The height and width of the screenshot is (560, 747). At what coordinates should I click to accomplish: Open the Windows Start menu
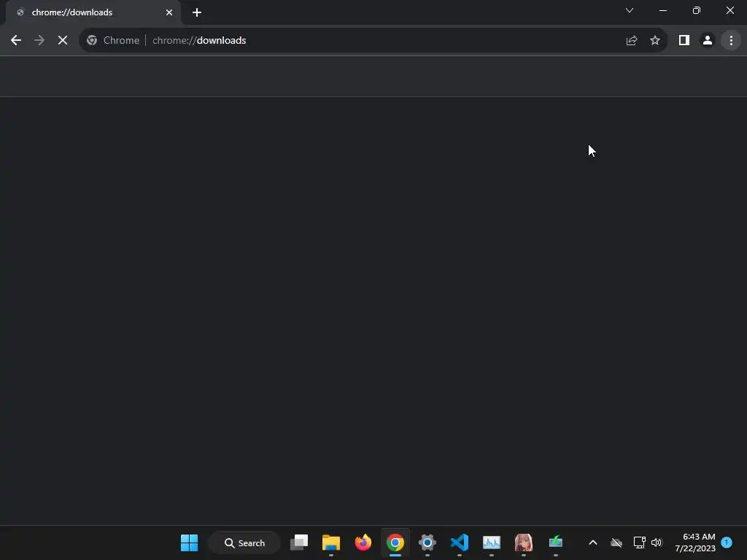pyautogui.click(x=189, y=542)
